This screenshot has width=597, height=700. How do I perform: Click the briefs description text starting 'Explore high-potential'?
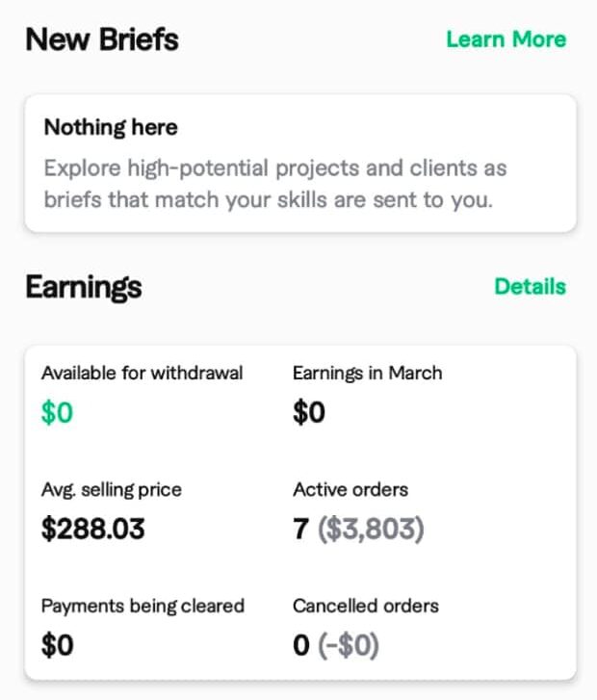tap(275, 184)
